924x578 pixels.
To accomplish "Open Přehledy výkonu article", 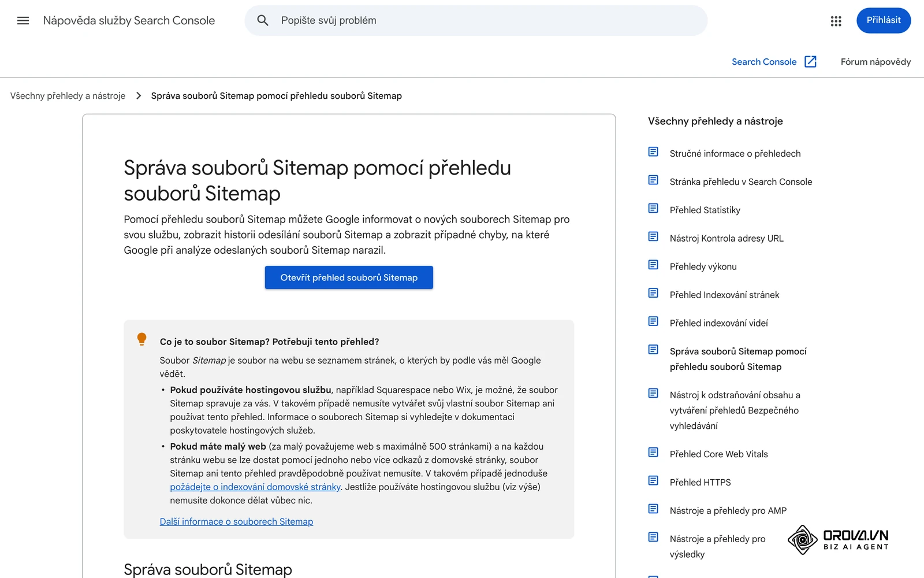I will [x=703, y=267].
